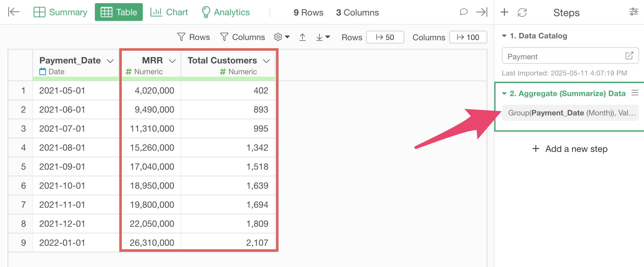The height and width of the screenshot is (267, 644).
Task: Click the plus icon beside Steps header
Action: tap(504, 12)
